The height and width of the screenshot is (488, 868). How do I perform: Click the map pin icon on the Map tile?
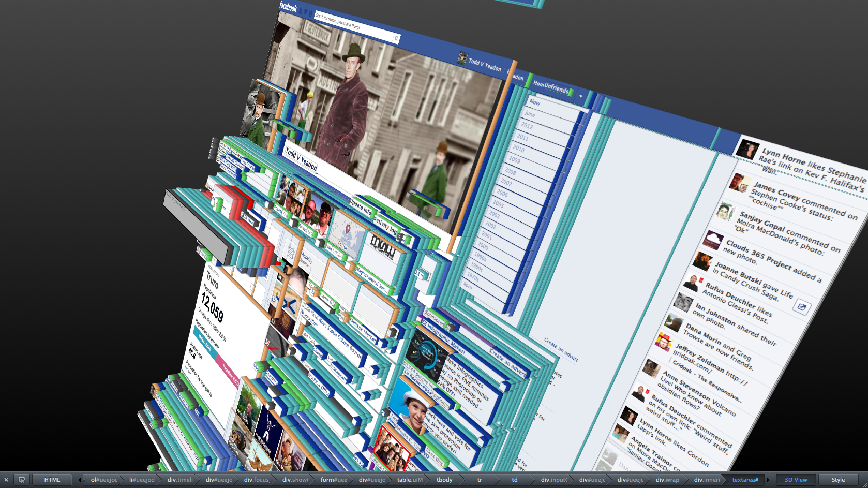click(349, 228)
